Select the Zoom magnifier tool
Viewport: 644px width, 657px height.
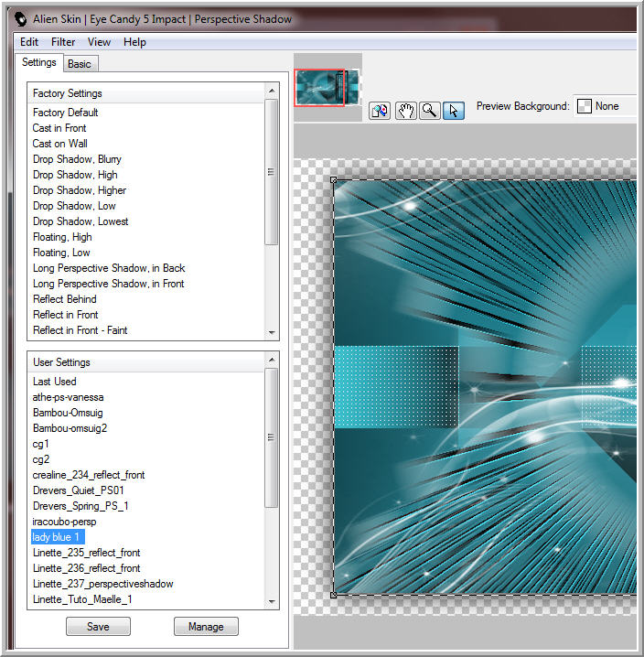tap(429, 111)
